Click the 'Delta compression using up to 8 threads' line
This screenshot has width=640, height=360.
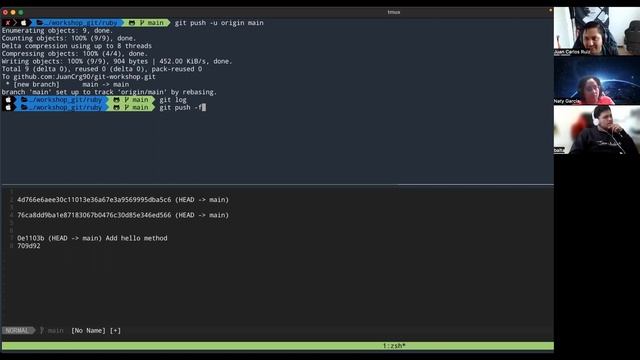(x=77, y=46)
